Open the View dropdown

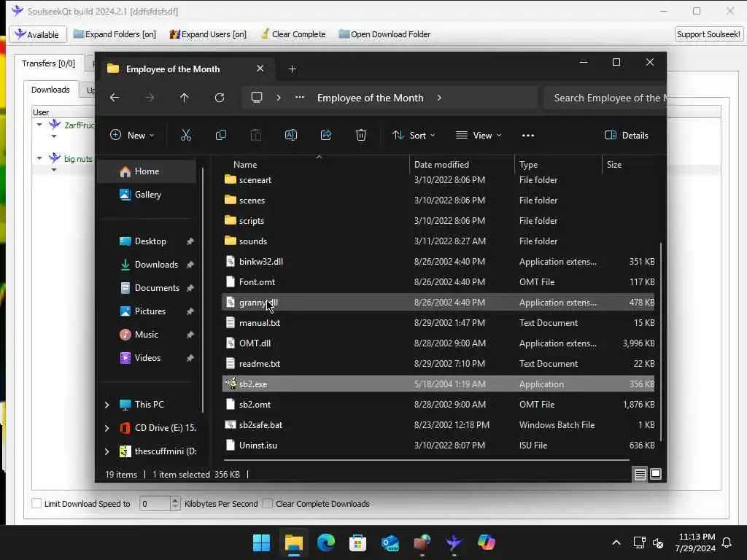479,135
